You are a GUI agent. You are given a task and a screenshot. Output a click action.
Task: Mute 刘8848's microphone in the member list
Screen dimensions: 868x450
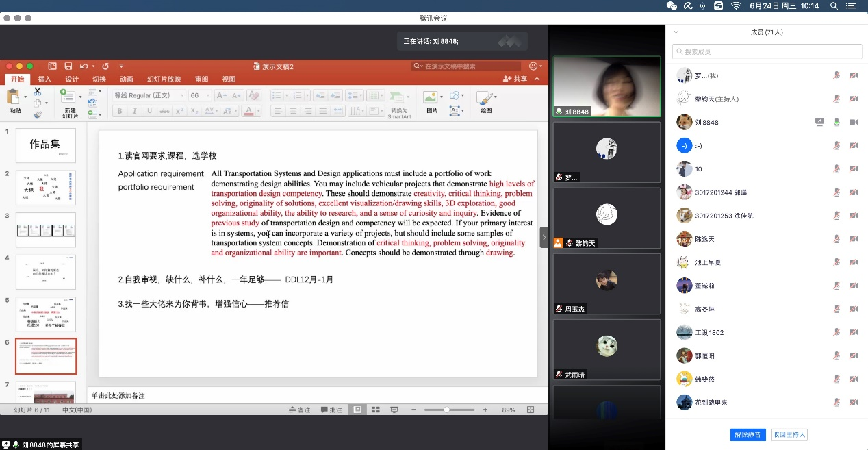(837, 122)
